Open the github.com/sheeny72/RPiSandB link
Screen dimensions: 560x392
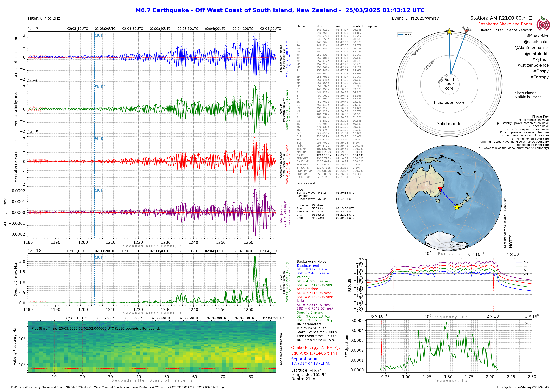click(522, 387)
